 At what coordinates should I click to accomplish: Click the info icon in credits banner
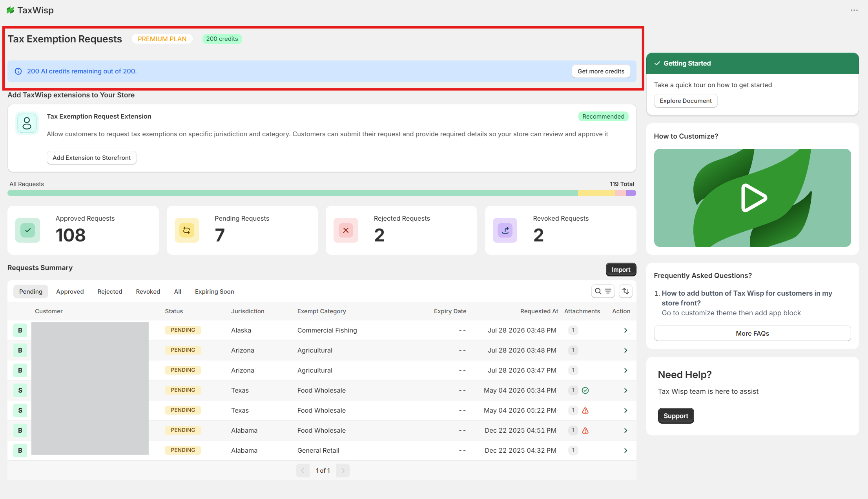click(x=18, y=71)
